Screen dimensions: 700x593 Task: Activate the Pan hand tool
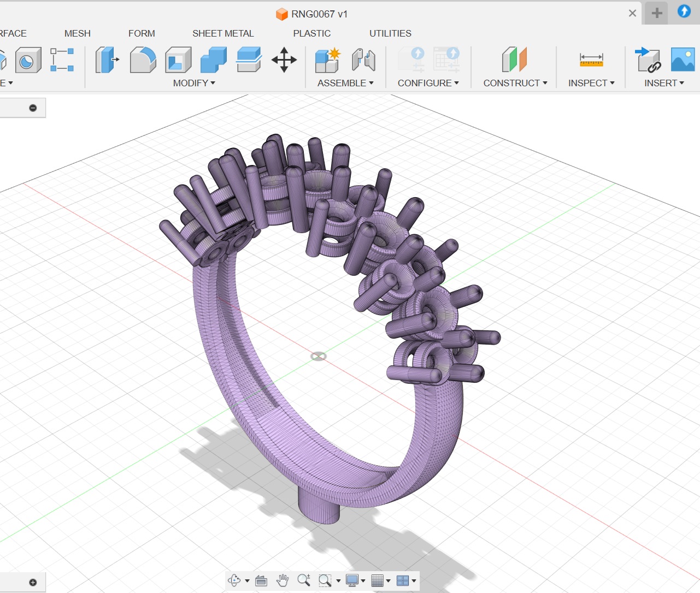click(283, 580)
